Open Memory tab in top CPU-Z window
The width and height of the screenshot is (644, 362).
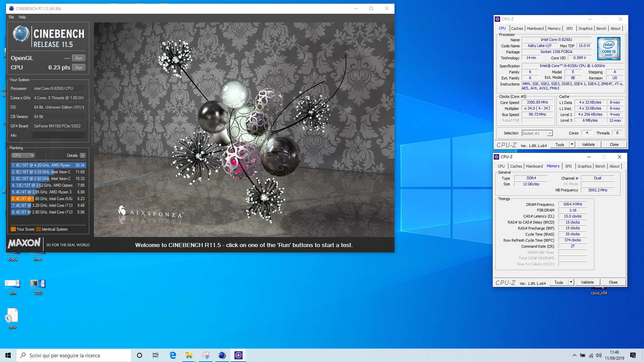click(554, 28)
